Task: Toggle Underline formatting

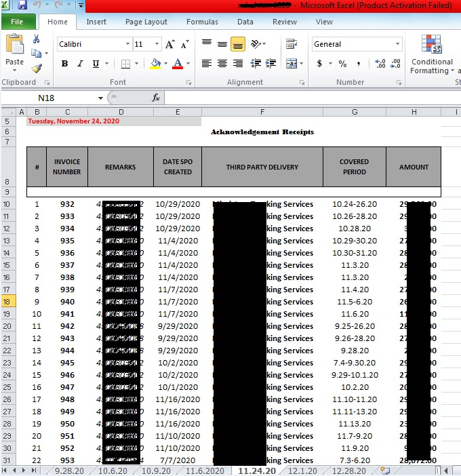Action: [x=96, y=64]
